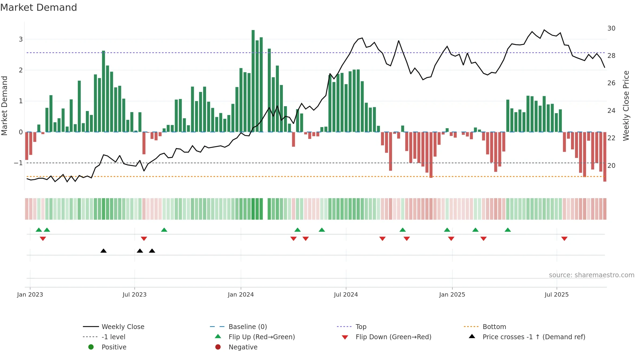This screenshot has width=644, height=362.
Task: Click the gray dotted -1 level legend line
Action: (x=90, y=337)
